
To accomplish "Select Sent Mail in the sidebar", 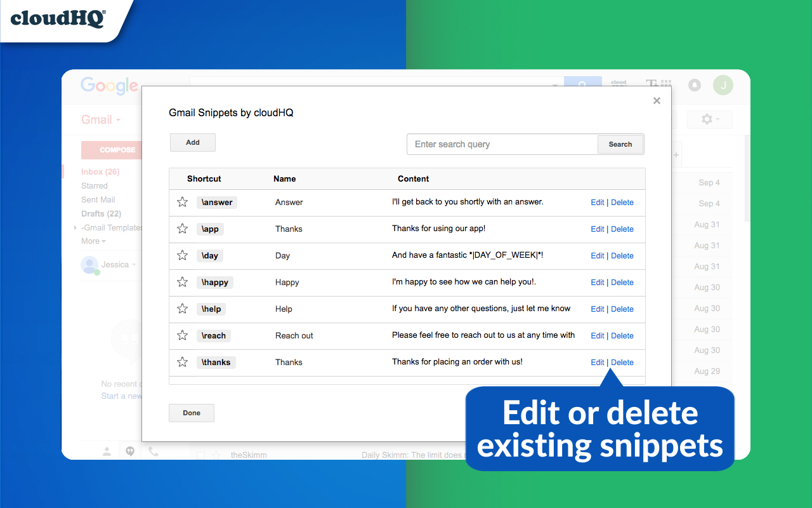I will coord(98,199).
